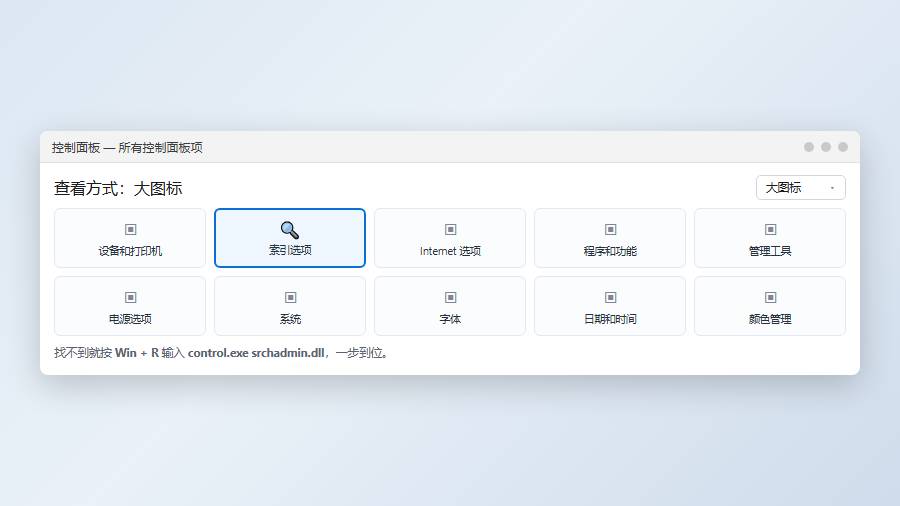The height and width of the screenshot is (506, 900).
Task: Open the Internet 选项 label
Action: pyautogui.click(x=451, y=251)
